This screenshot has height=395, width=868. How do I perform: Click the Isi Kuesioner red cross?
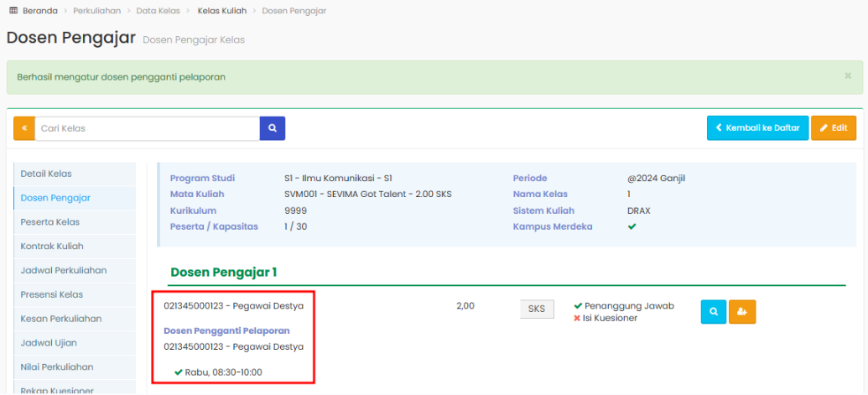pos(578,319)
